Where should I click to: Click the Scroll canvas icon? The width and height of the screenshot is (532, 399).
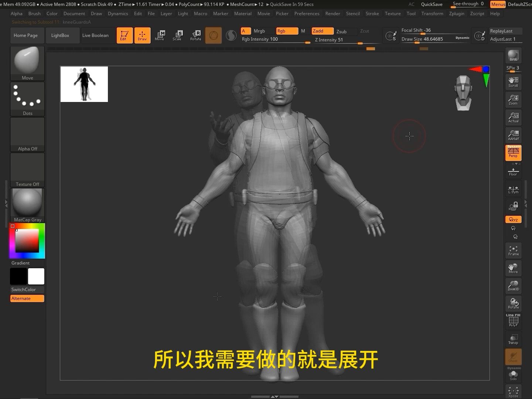513,82
